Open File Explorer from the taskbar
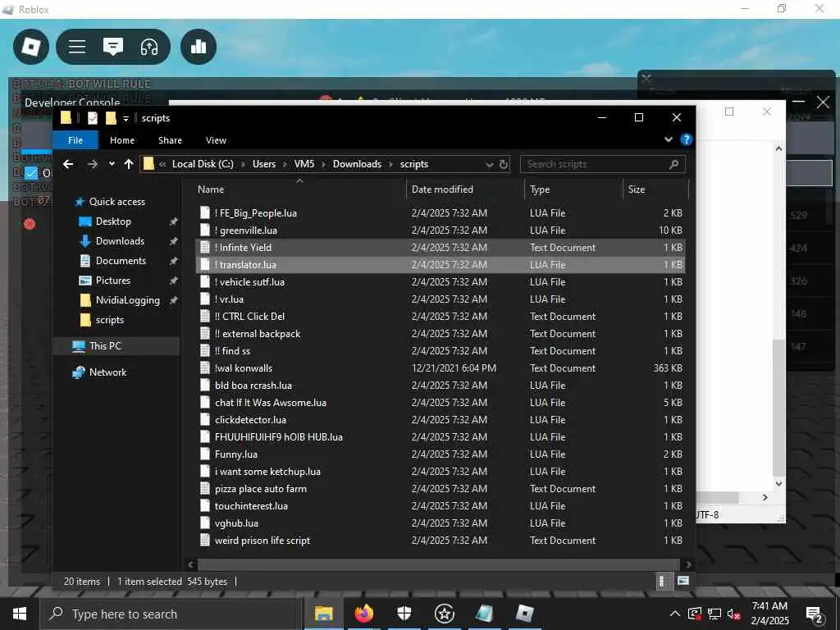Image resolution: width=840 pixels, height=630 pixels. [323, 614]
